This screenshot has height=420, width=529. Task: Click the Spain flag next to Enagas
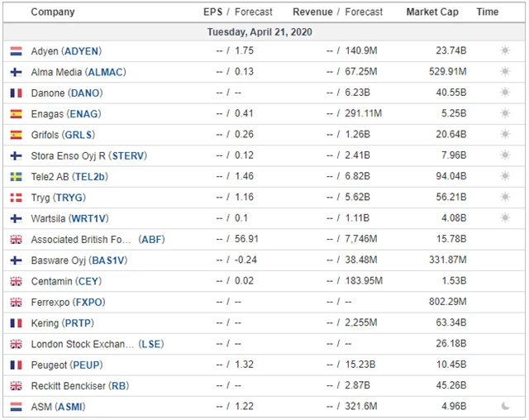click(x=16, y=114)
